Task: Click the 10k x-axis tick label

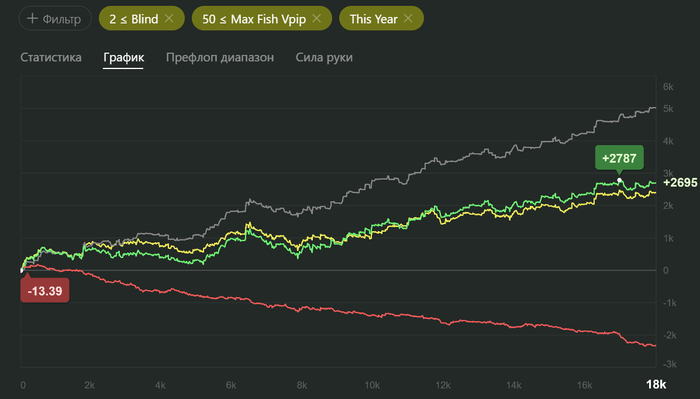Action: (372, 385)
